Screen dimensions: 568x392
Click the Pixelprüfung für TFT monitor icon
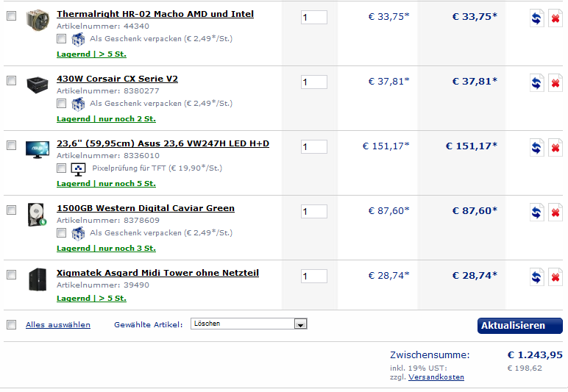(x=78, y=169)
